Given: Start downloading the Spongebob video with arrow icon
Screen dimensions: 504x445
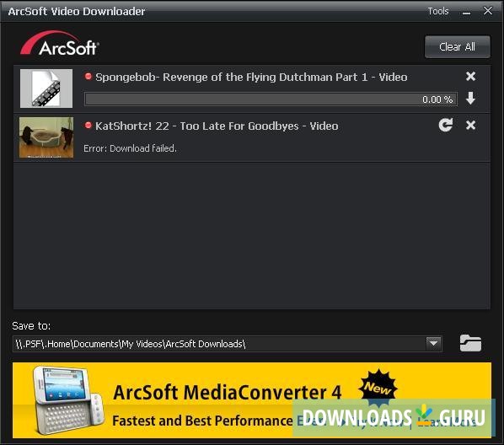Looking at the screenshot, I should click(x=470, y=99).
